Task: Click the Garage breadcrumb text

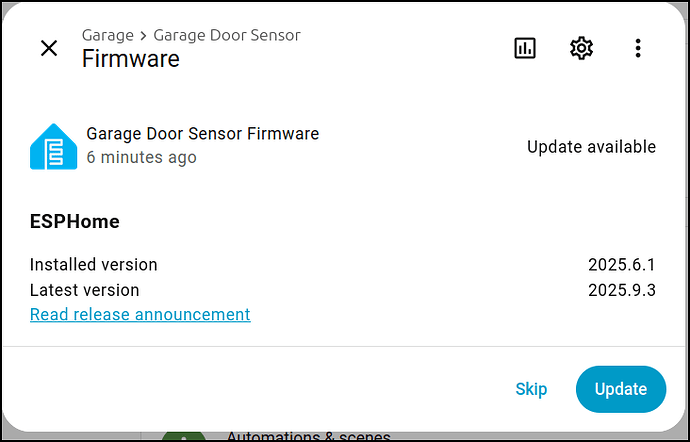Action: pos(108,35)
